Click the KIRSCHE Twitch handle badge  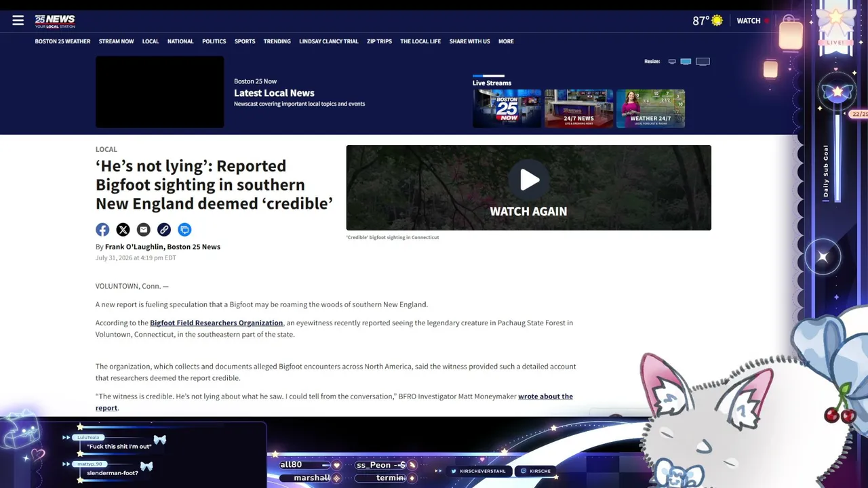click(535, 471)
